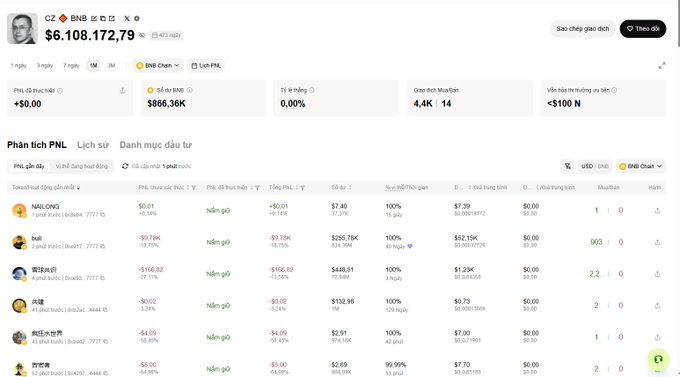Select the 3M time range

111,66
